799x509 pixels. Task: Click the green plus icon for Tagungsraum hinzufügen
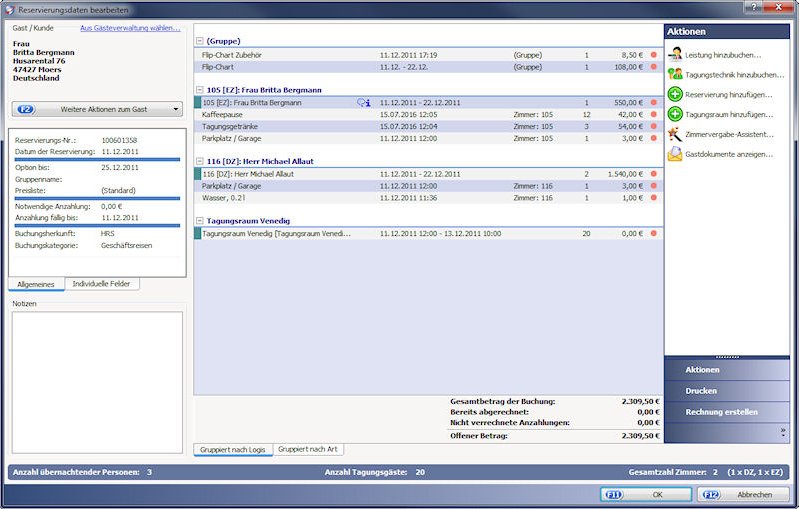(x=675, y=114)
